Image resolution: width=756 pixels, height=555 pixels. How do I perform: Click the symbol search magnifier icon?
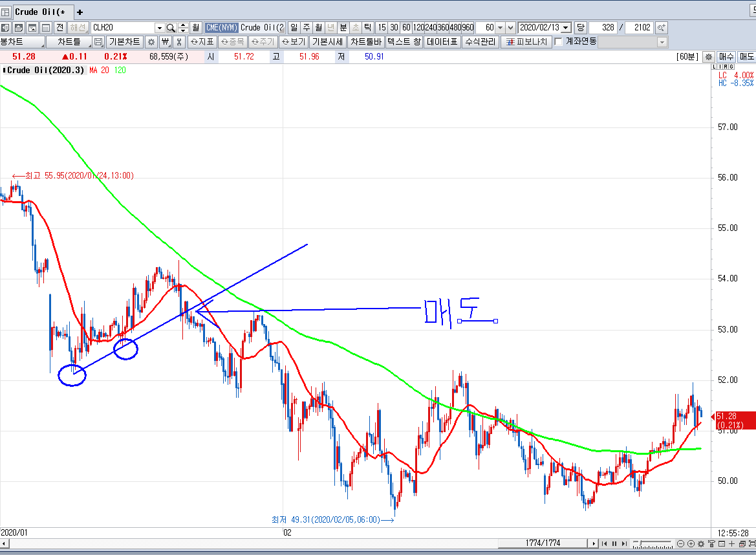171,28
